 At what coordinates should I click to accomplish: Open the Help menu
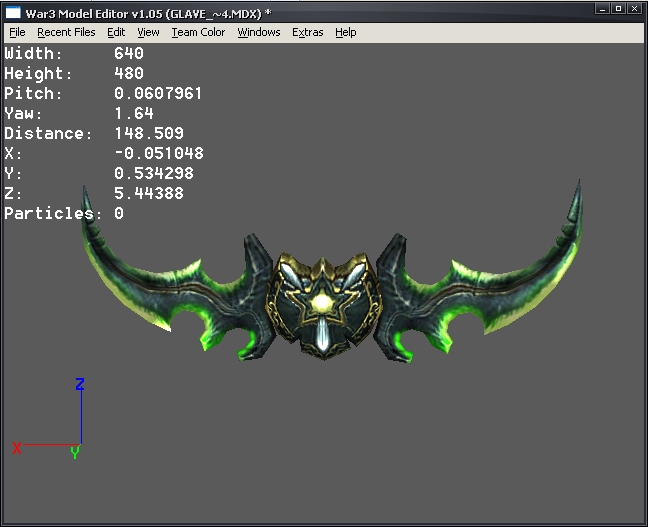pyautogui.click(x=345, y=32)
